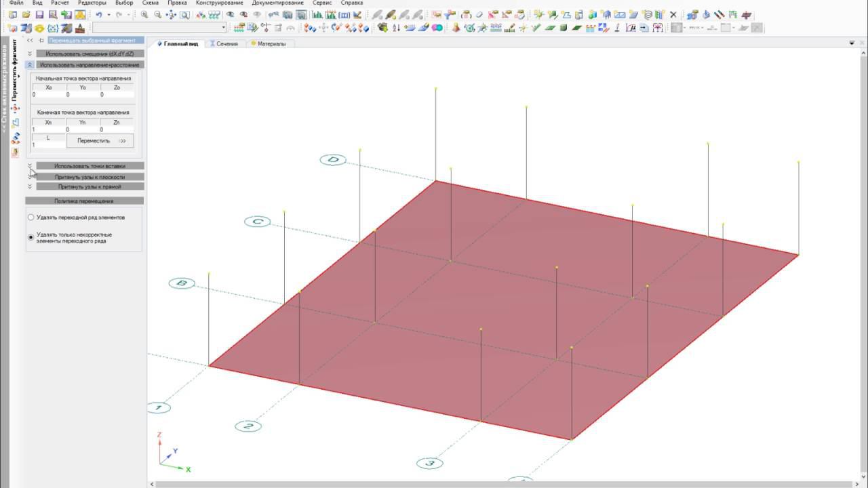The width and height of the screenshot is (868, 488).
Task: Collapse the side panel with the << button
Action: coord(30,41)
